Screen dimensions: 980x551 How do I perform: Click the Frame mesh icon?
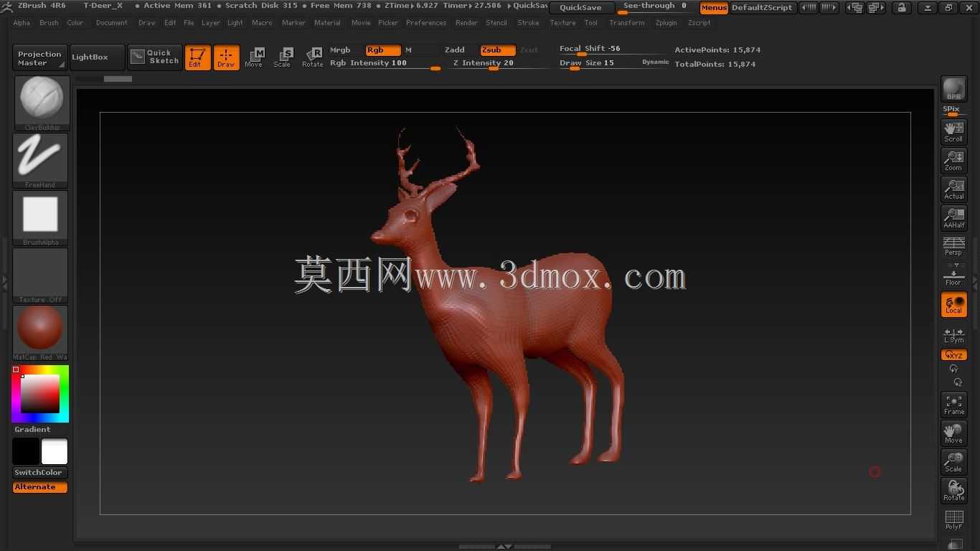tap(953, 405)
